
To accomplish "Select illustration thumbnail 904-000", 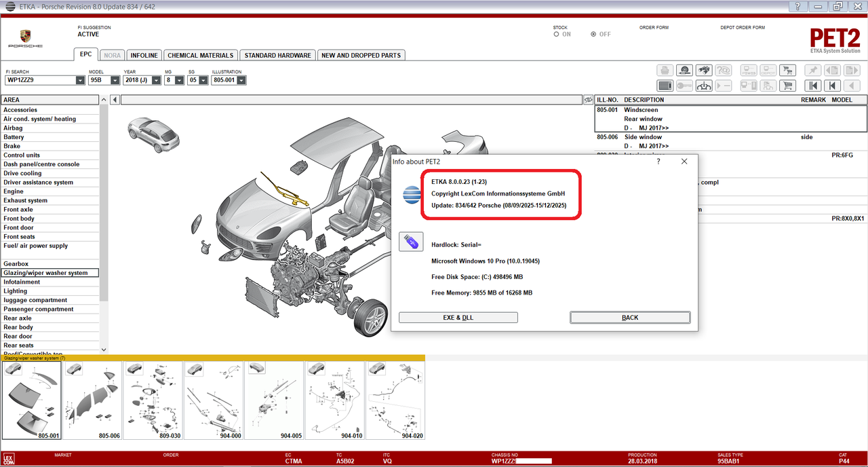I will pyautogui.click(x=214, y=400).
